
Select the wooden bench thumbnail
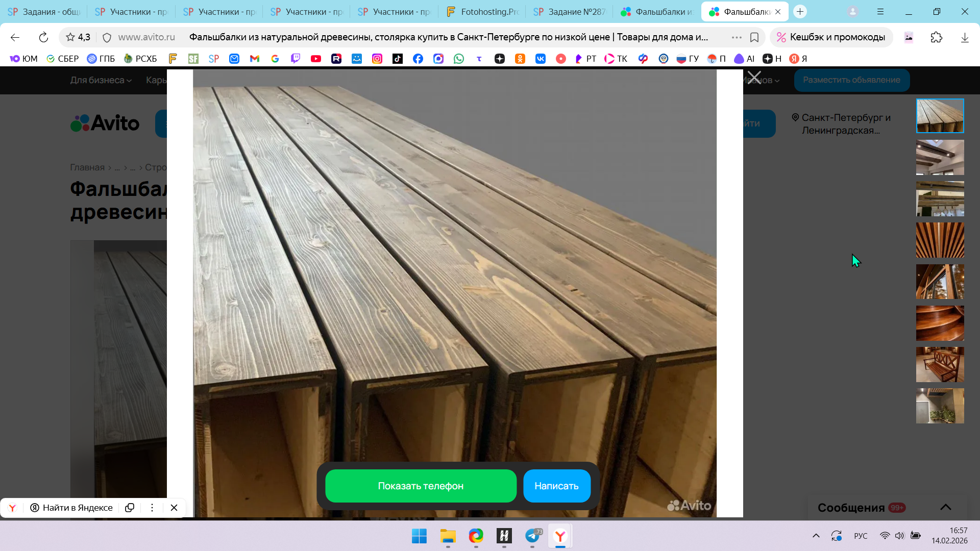click(940, 364)
